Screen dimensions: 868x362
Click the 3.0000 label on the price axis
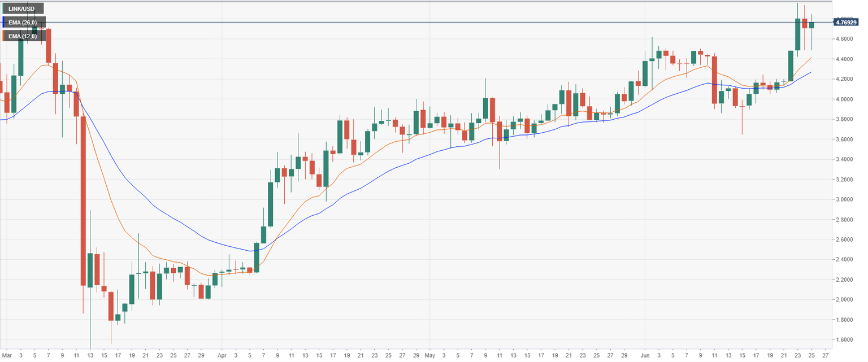[x=845, y=199]
